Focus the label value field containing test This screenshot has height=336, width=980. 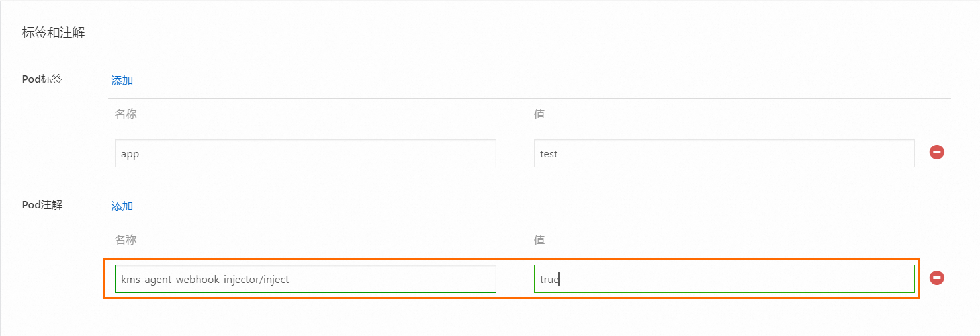click(x=724, y=153)
